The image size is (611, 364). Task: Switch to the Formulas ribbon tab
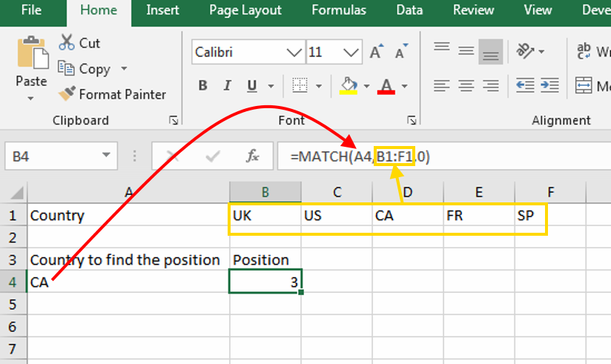tap(338, 10)
